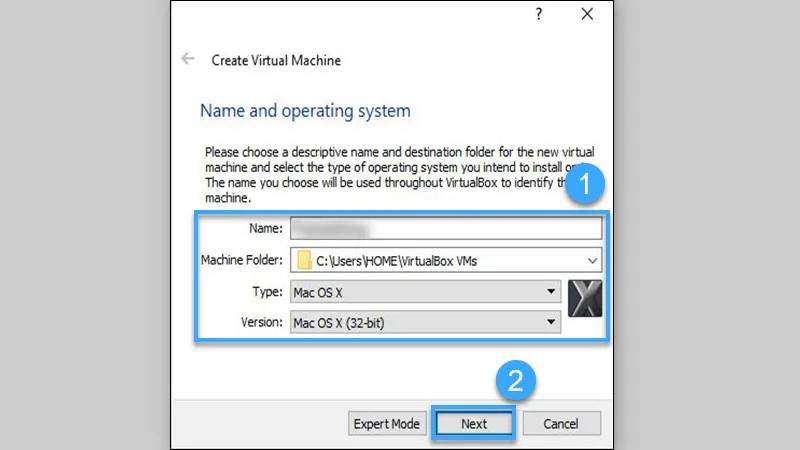Image resolution: width=800 pixels, height=450 pixels.
Task: Click the yellow folder icon in Machine Folder
Action: pos(304,260)
